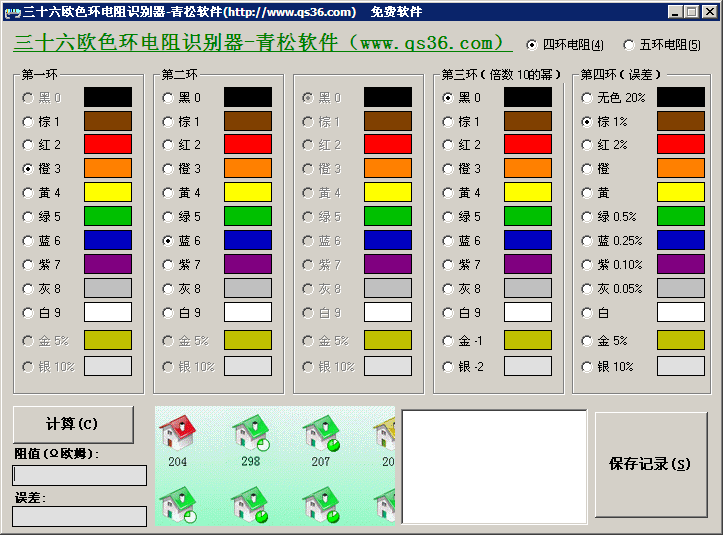Select 棕 1 multiplier in the third ring group
The height and width of the screenshot is (535, 723).
click(x=462, y=122)
